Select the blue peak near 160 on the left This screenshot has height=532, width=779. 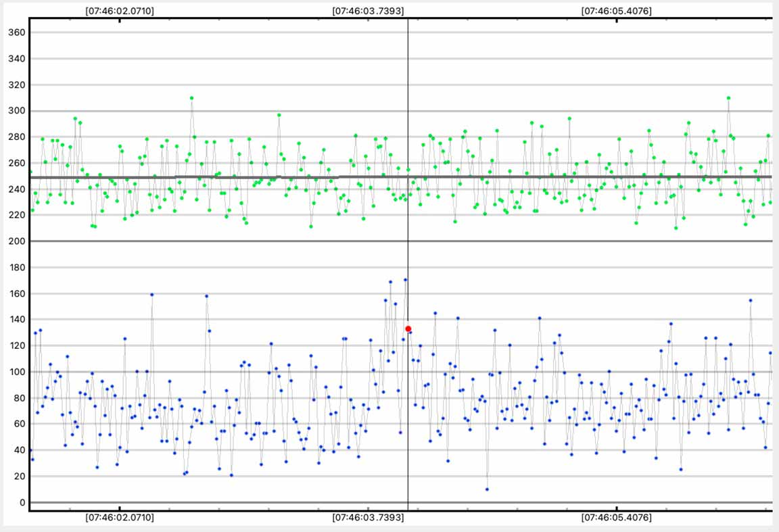[151, 295]
